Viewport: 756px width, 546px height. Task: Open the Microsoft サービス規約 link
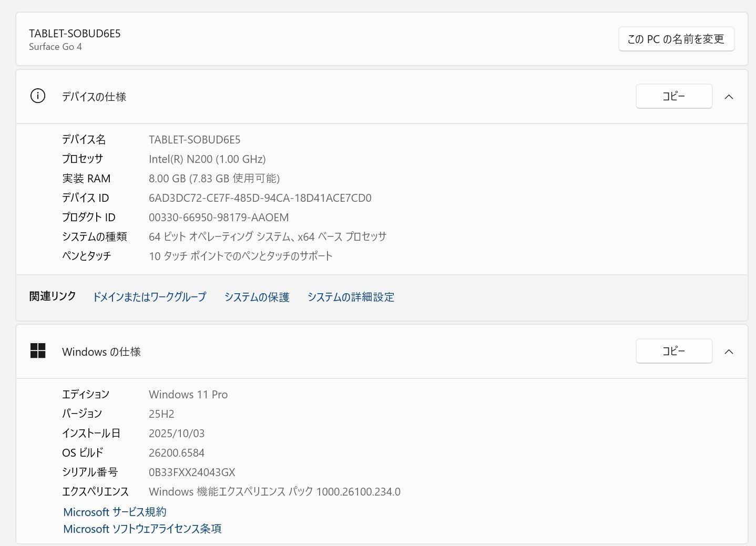115,512
